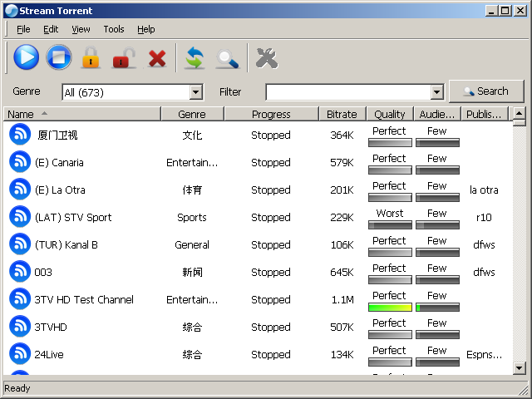532x399 pixels.
Task: Click the Stream Torrent title bar logo
Action: 11,11
